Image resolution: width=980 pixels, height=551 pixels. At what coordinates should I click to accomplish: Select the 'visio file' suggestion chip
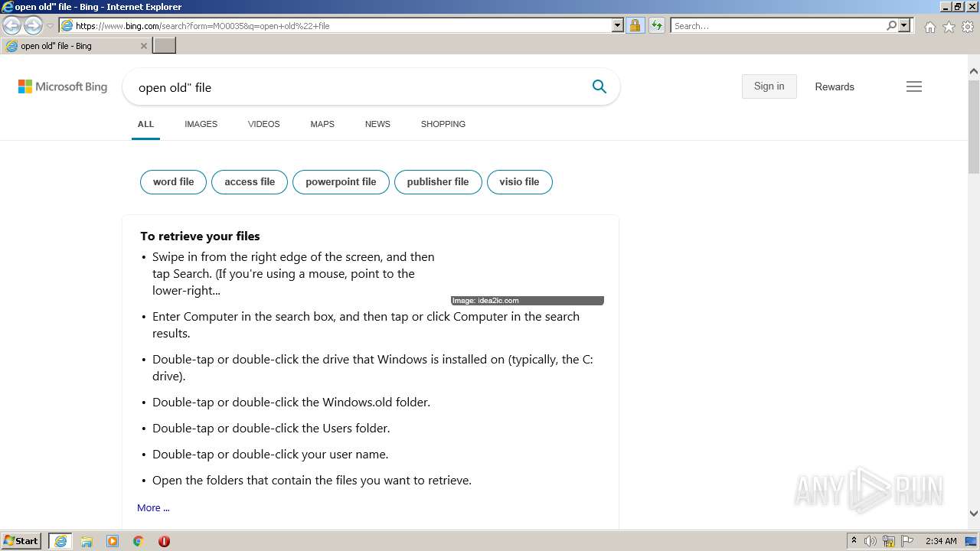(x=519, y=182)
